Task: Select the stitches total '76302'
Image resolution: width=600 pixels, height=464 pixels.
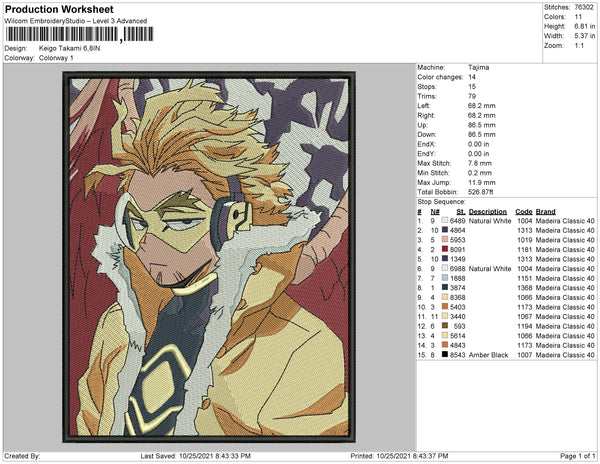Action: click(584, 7)
